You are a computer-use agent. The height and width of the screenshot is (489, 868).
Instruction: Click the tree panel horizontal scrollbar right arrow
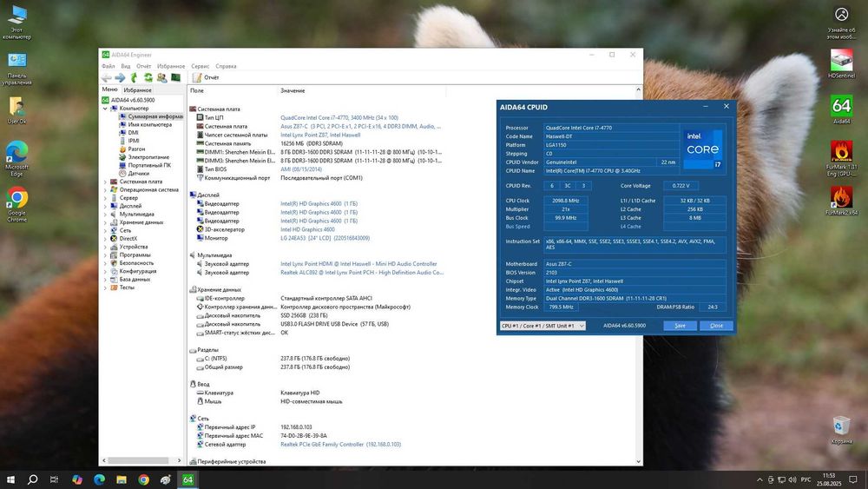[179, 460]
